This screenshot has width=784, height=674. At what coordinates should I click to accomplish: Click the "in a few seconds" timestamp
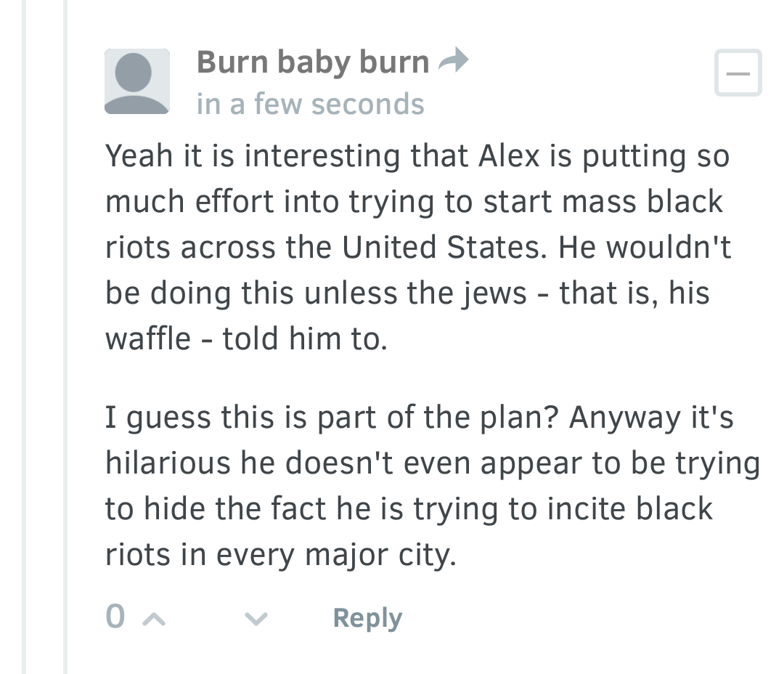point(310,105)
